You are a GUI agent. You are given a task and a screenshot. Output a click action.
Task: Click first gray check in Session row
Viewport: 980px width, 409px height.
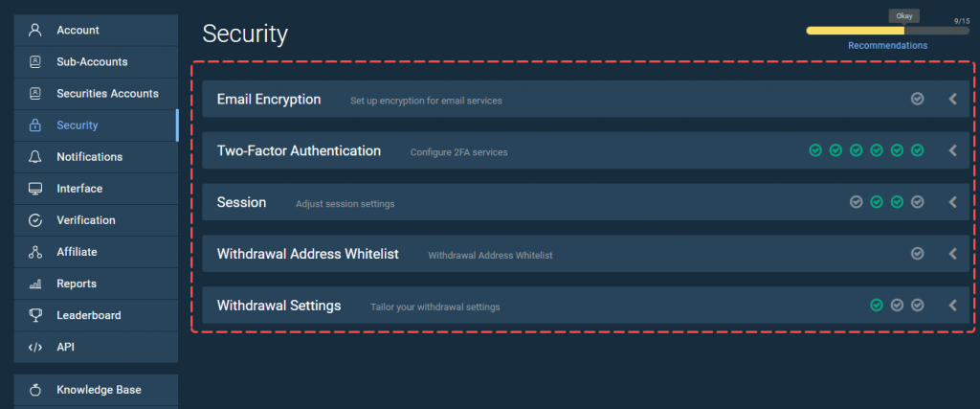(857, 202)
